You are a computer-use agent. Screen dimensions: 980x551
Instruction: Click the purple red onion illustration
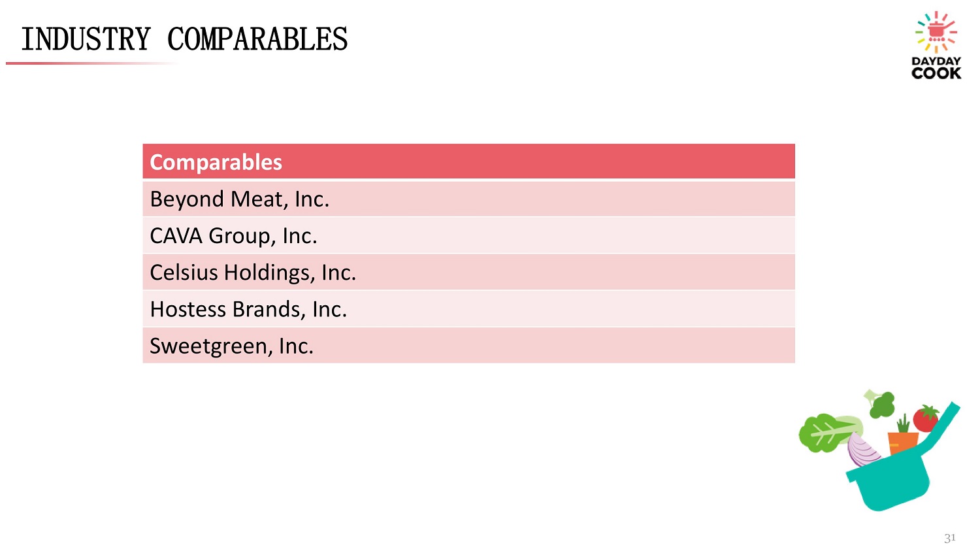coord(861,450)
